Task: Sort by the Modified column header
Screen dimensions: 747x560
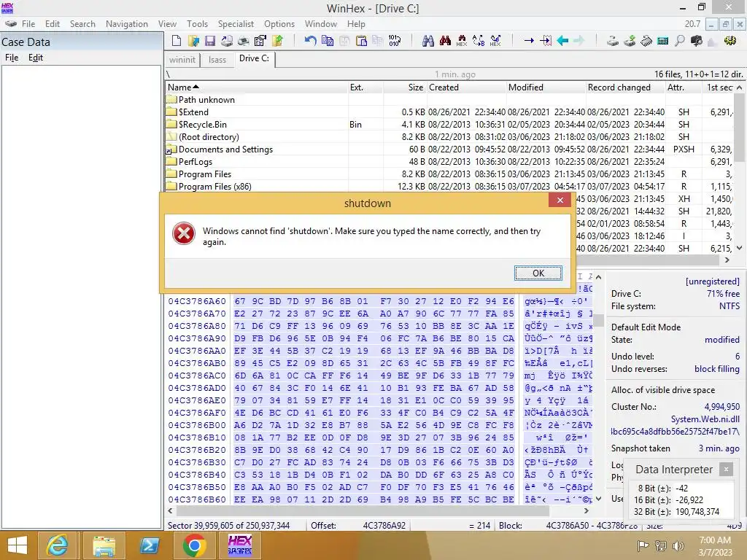Action: tap(546, 87)
